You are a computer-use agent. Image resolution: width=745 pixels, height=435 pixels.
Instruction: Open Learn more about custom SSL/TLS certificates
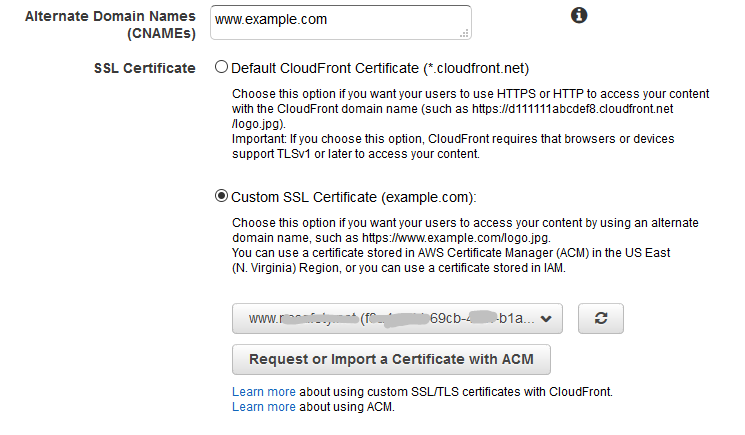(x=264, y=392)
